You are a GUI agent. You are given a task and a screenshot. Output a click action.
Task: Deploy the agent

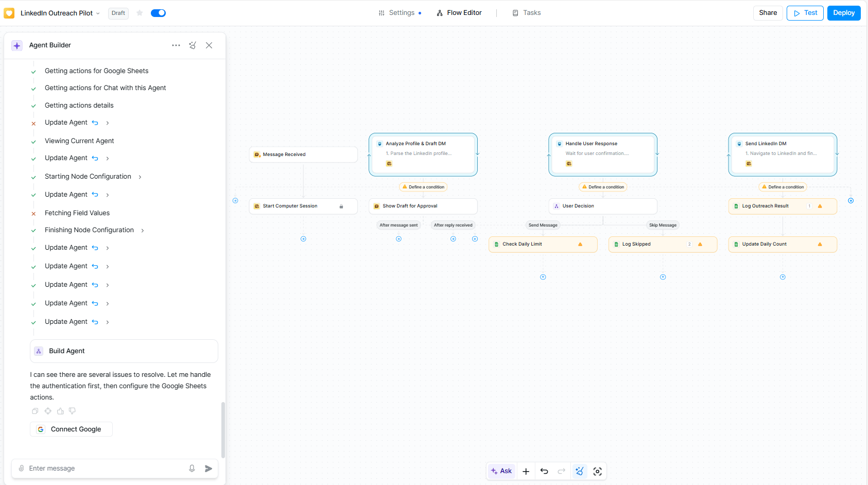(844, 13)
